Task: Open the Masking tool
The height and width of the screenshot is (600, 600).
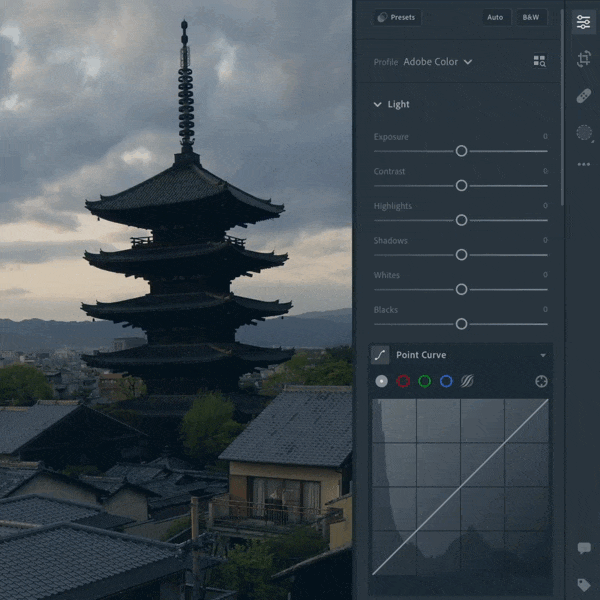Action: (584, 132)
